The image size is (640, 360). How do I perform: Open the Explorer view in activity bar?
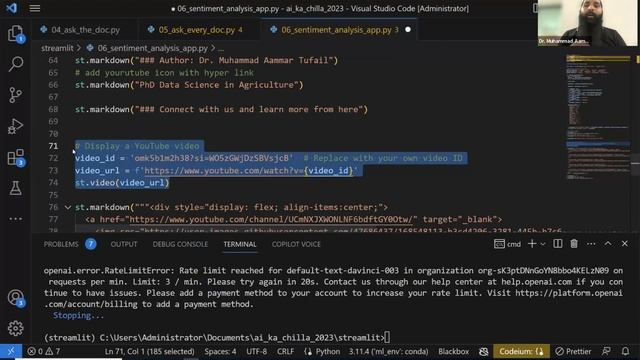[x=16, y=33]
